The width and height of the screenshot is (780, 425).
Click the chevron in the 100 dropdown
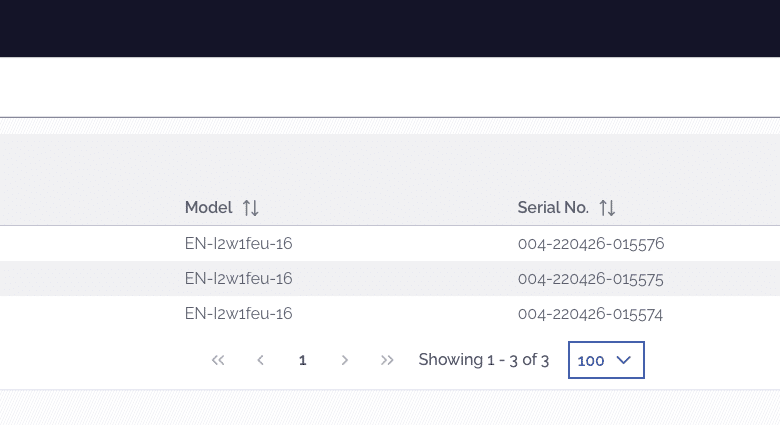point(623,360)
